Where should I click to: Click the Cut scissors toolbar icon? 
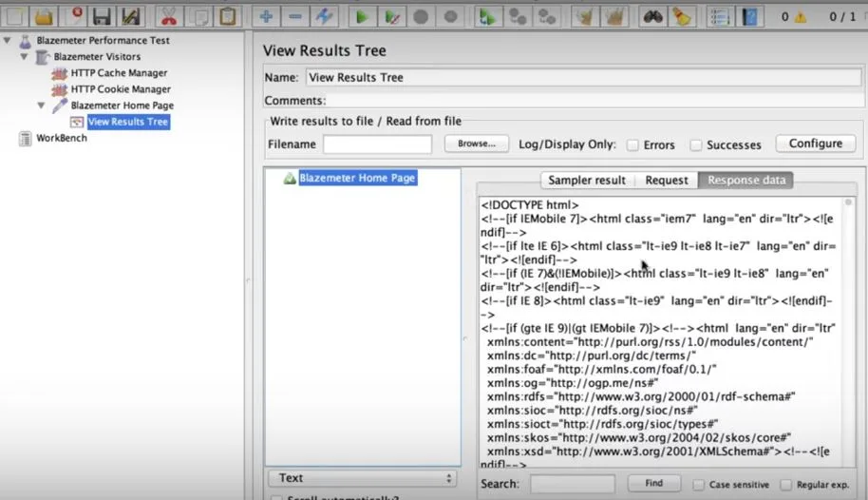tap(168, 16)
